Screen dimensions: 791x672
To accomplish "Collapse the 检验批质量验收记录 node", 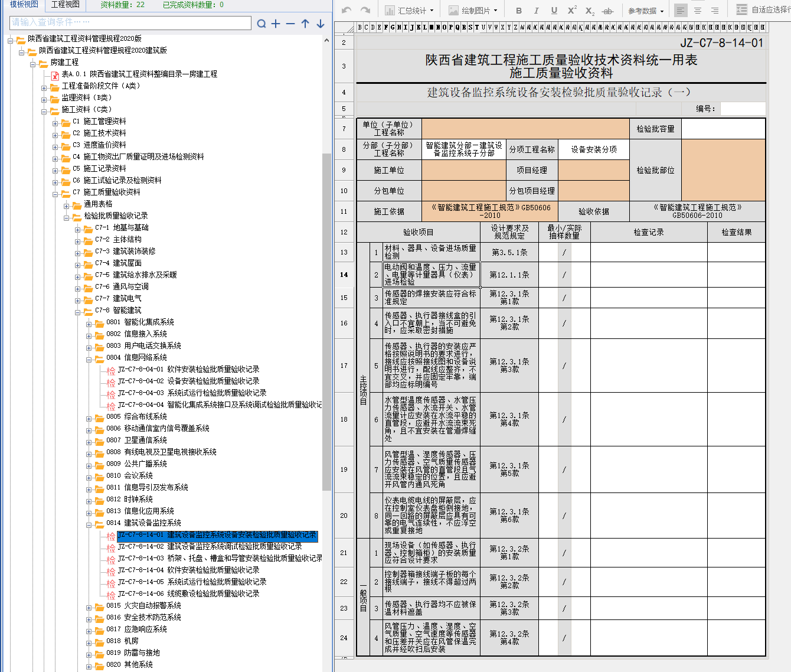I will coord(67,218).
